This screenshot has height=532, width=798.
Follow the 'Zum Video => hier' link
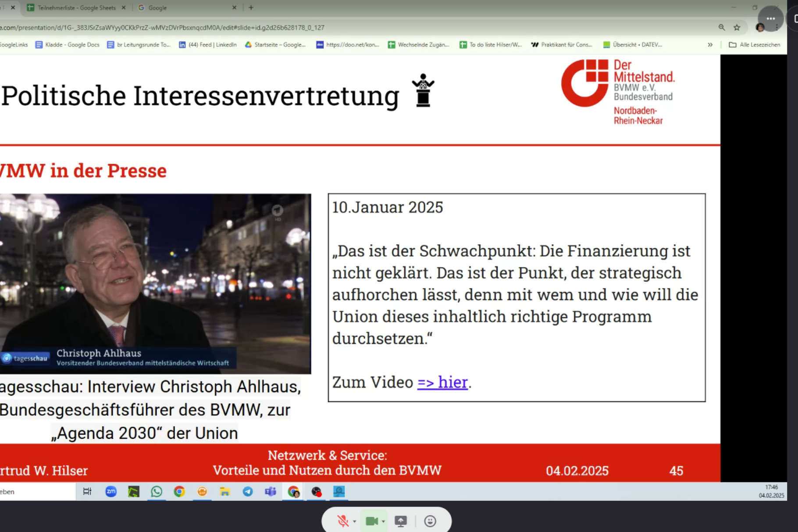442,382
